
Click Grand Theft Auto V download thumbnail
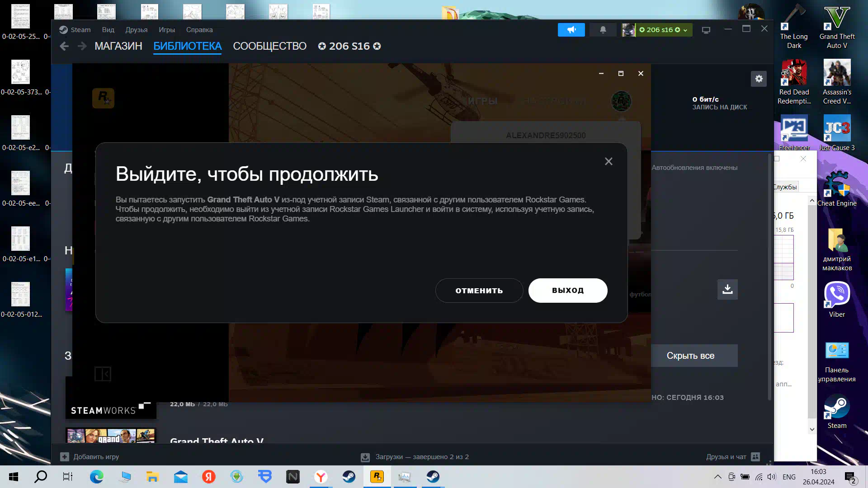click(111, 436)
